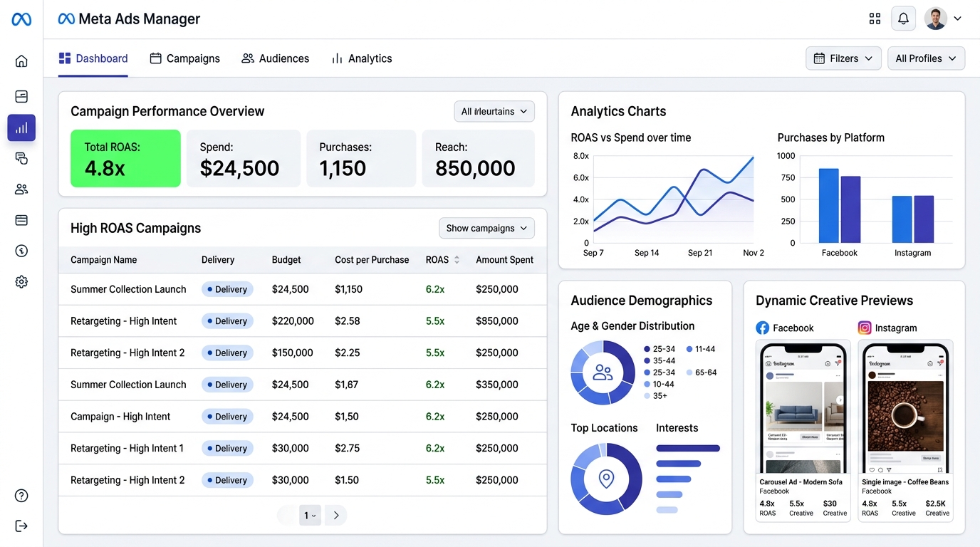Sort table by the ROAS column arrows
Screen dimensions: 980x547
tap(457, 260)
